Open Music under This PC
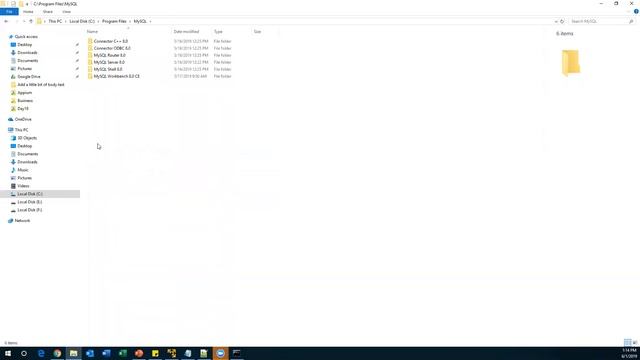 [x=23, y=170]
